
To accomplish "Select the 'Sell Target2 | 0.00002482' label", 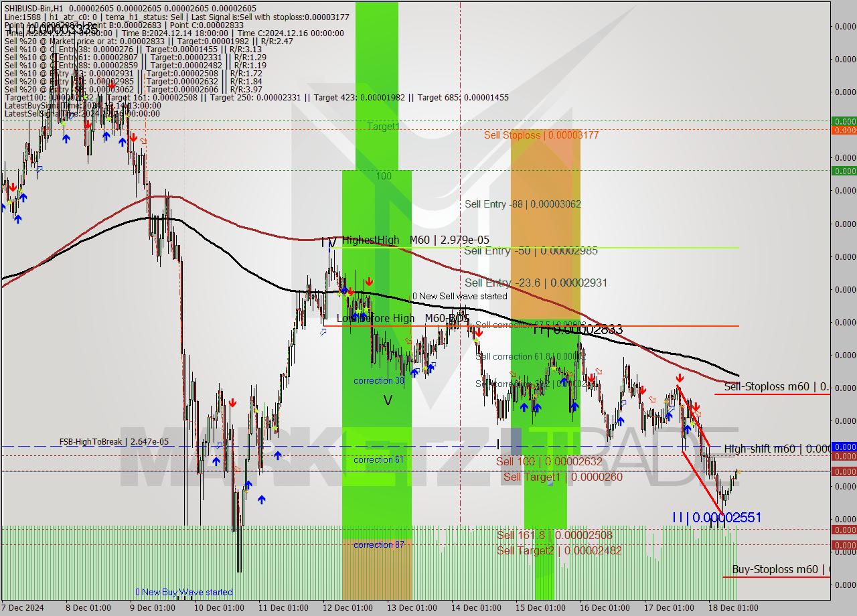I will click(559, 550).
